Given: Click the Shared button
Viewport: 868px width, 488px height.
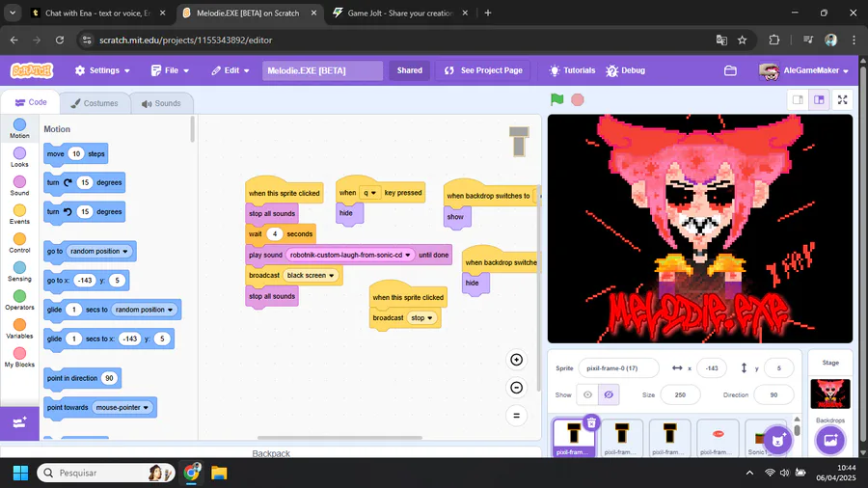Looking at the screenshot, I should pyautogui.click(x=409, y=70).
